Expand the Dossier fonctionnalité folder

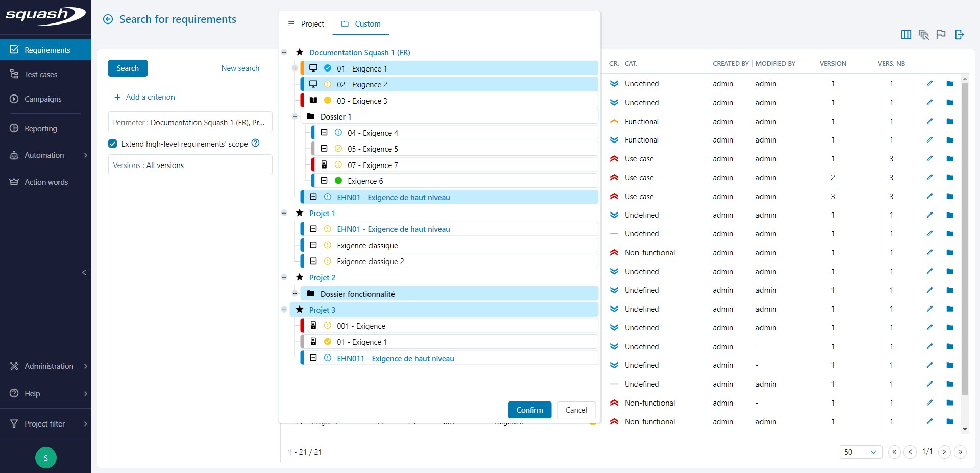295,294
